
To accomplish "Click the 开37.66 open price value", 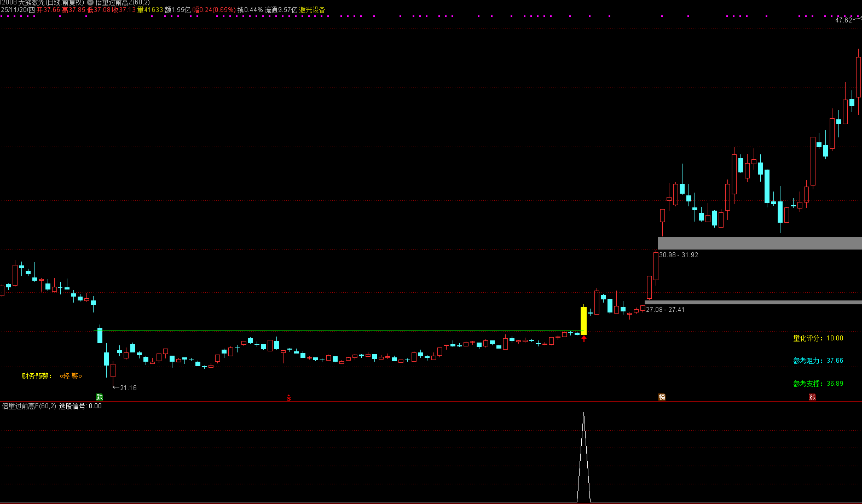I will pyautogui.click(x=48, y=10).
